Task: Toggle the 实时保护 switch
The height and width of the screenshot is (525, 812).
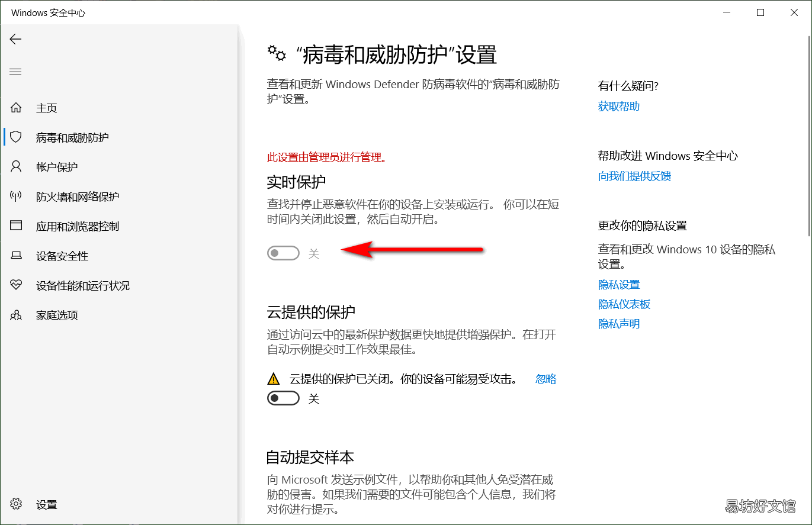Action: (283, 253)
